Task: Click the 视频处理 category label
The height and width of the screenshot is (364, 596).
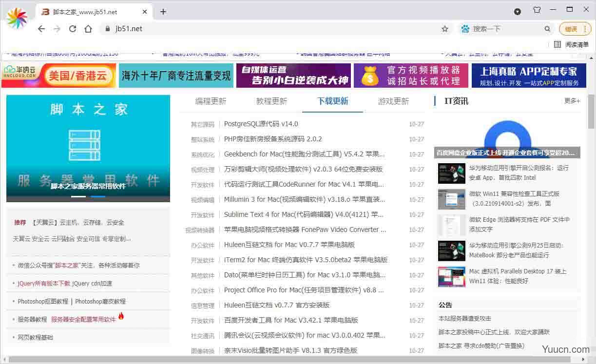Action: pyautogui.click(x=203, y=170)
